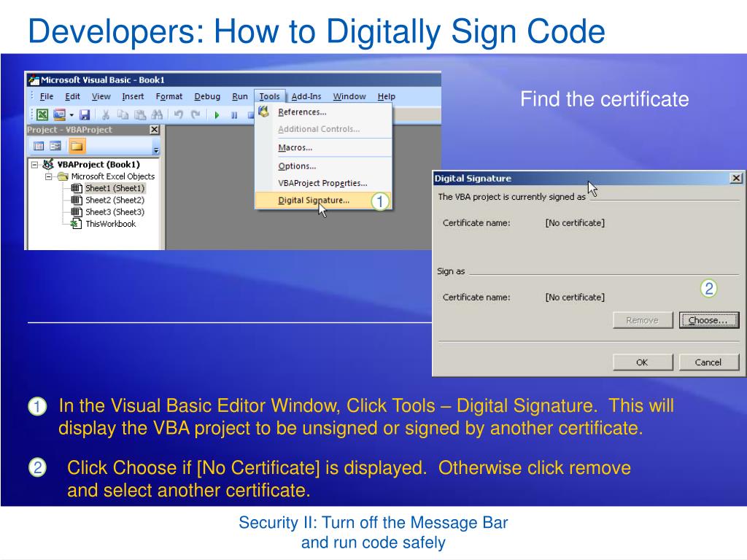Open the Edit menu
Viewport: 747px width, 560px height.
point(72,96)
